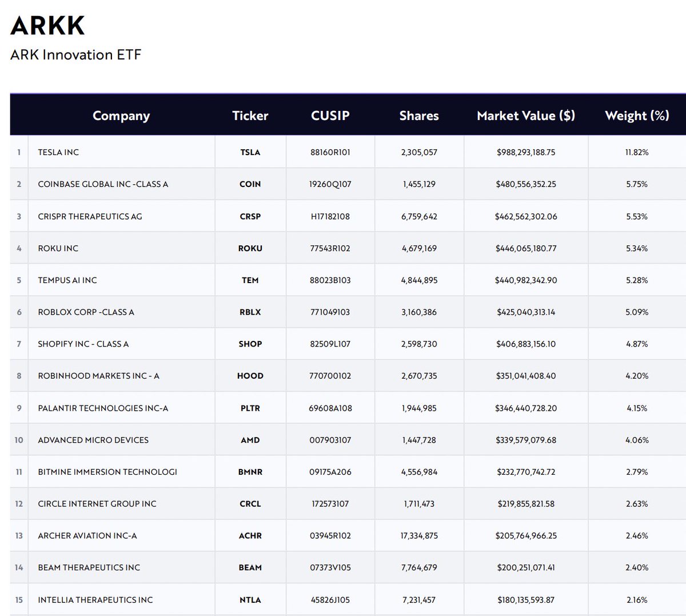Click the Weight (%) column header
This screenshot has width=686, height=616.
pyautogui.click(x=637, y=116)
